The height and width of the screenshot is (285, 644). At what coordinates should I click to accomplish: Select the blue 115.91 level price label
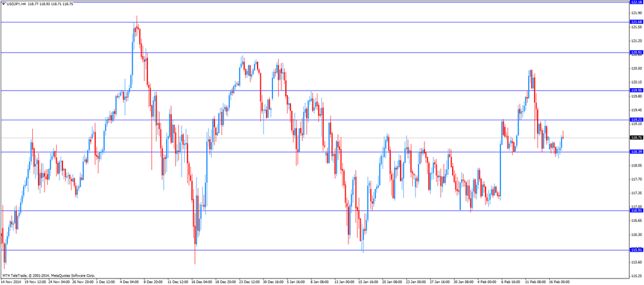pyautogui.click(x=637, y=250)
